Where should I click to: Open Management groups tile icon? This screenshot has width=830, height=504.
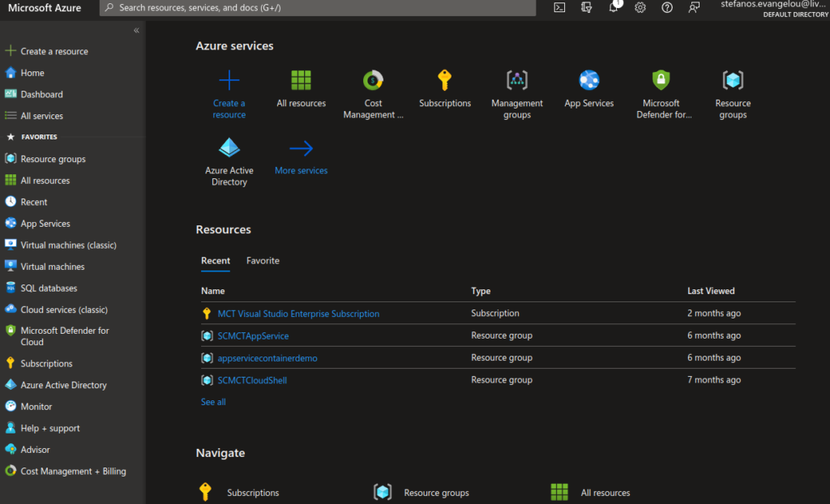pyautogui.click(x=516, y=80)
